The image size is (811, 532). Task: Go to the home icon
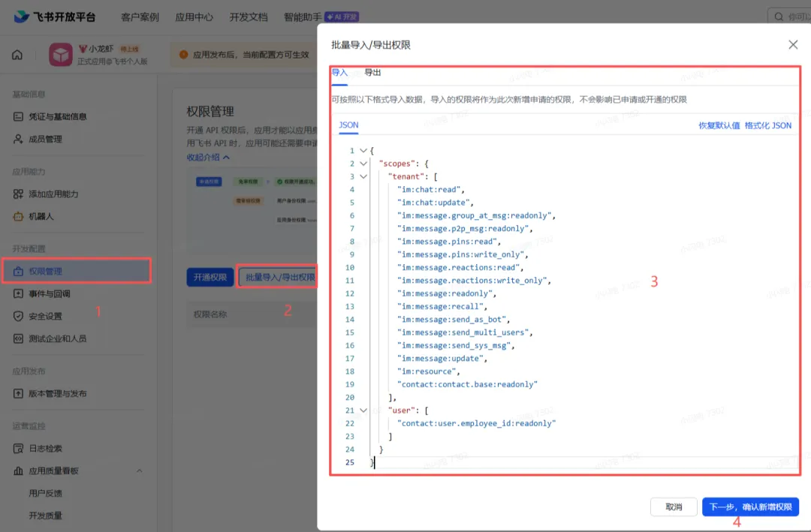pos(17,55)
